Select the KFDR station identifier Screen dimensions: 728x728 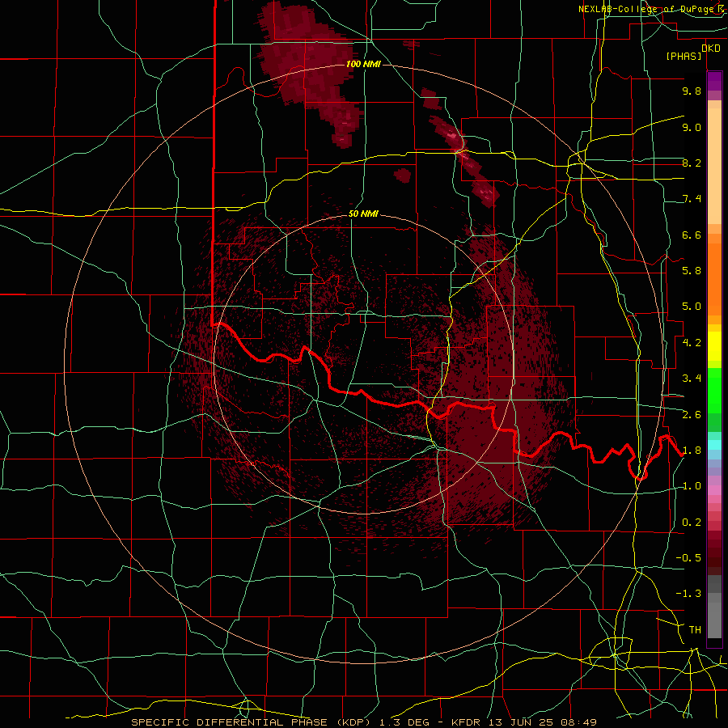pos(466,722)
